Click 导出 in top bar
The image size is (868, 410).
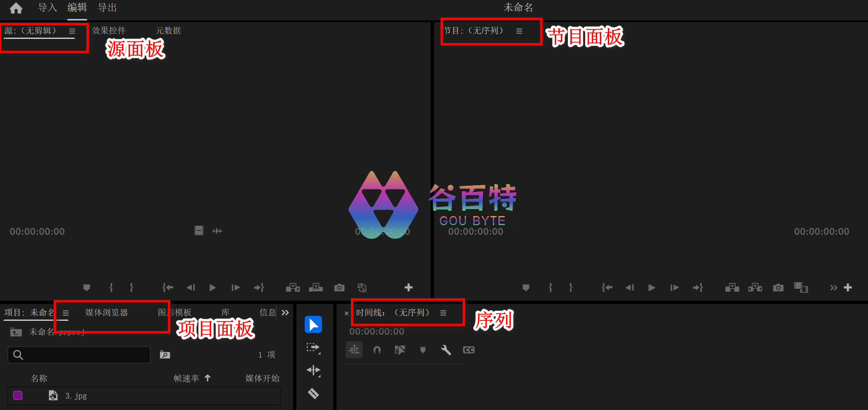pyautogui.click(x=107, y=8)
